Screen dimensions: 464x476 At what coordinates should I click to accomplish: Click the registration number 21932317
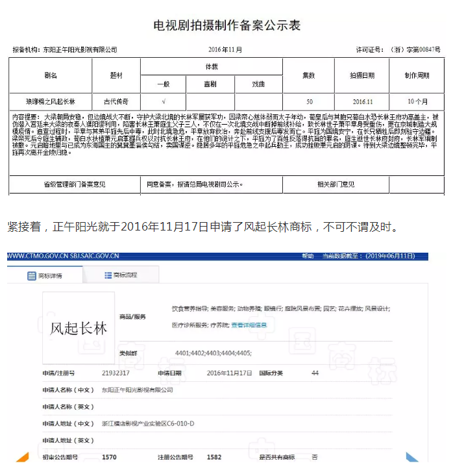pyautogui.click(x=116, y=373)
